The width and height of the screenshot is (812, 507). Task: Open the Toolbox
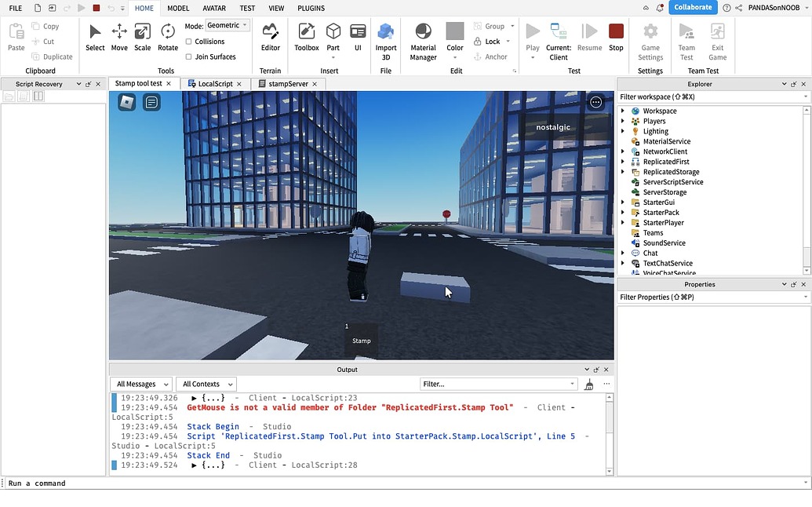(x=306, y=41)
